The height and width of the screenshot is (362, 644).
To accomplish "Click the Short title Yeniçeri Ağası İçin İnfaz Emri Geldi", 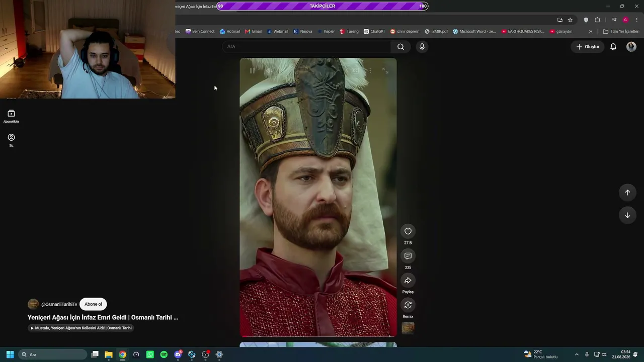I will point(103,317).
